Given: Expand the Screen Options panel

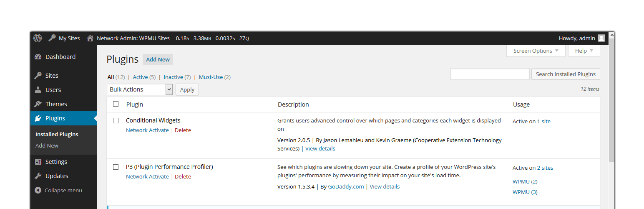Looking at the screenshot, I should [536, 51].
